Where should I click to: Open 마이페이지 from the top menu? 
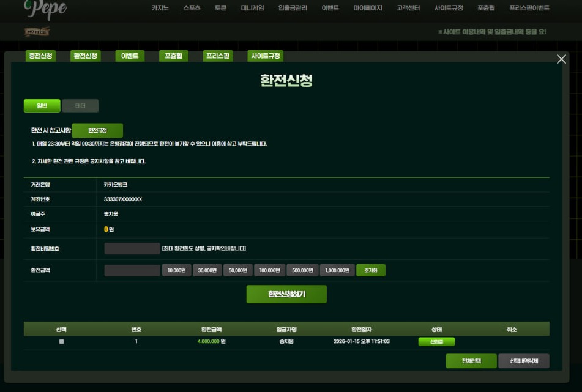[368, 8]
